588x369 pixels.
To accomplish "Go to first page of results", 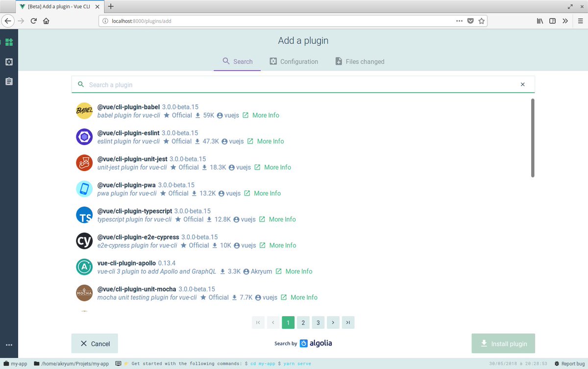I will click(x=258, y=322).
